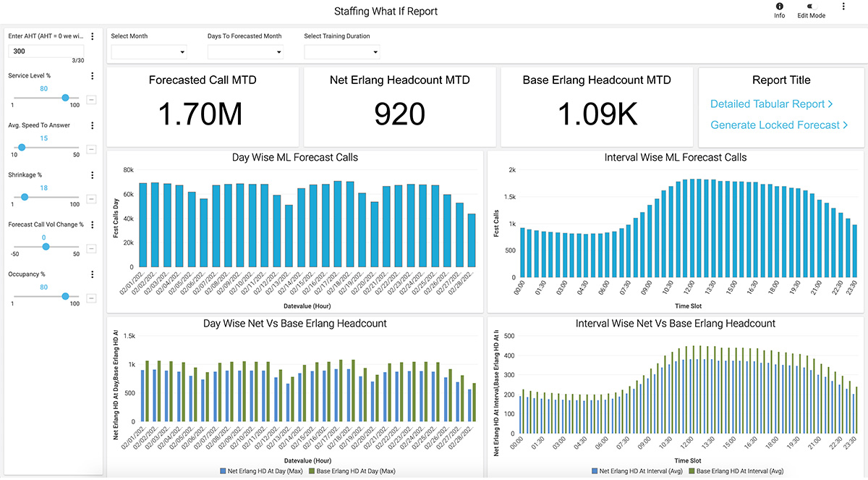Expand the Select Month dropdown
868x480 pixels.
149,51
